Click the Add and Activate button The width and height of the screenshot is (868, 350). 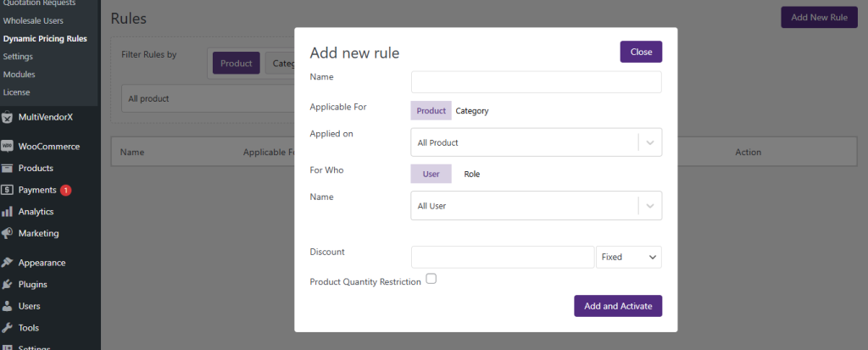point(617,306)
